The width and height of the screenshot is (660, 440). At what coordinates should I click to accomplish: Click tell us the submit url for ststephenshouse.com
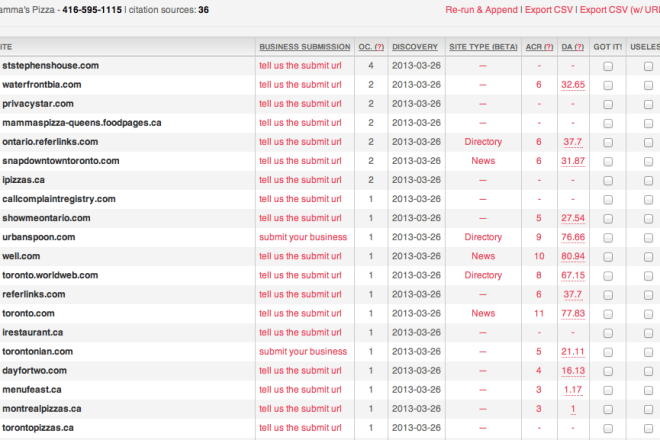click(300, 66)
